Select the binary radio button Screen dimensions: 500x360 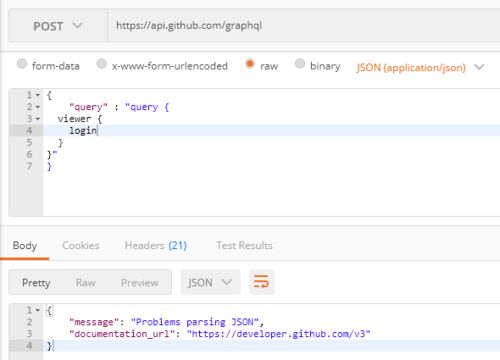click(300, 63)
